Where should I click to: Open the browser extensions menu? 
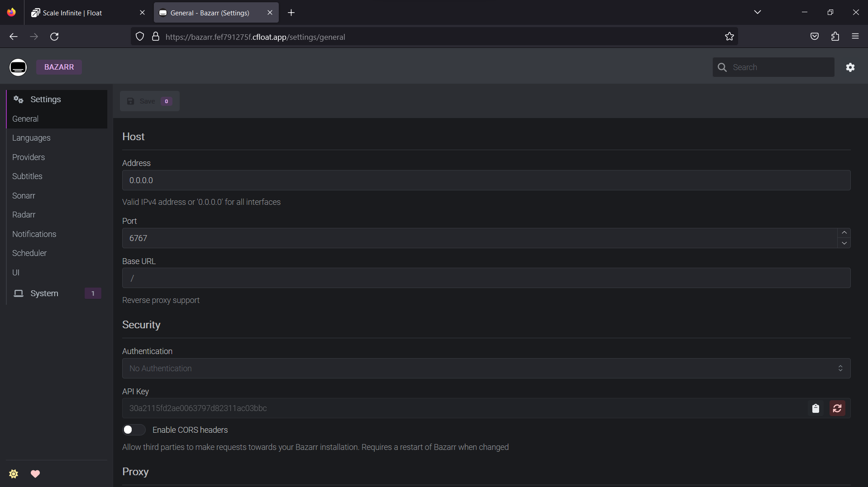click(835, 36)
